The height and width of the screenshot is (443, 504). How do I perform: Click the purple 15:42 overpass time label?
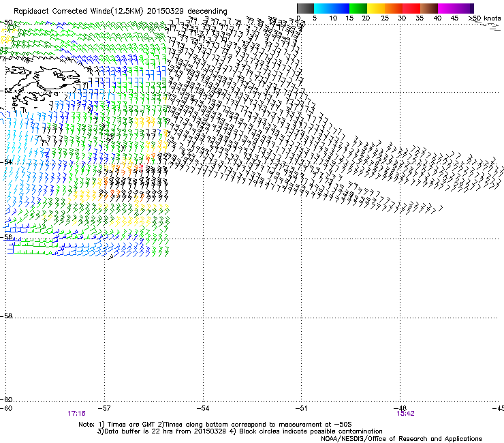406,414
